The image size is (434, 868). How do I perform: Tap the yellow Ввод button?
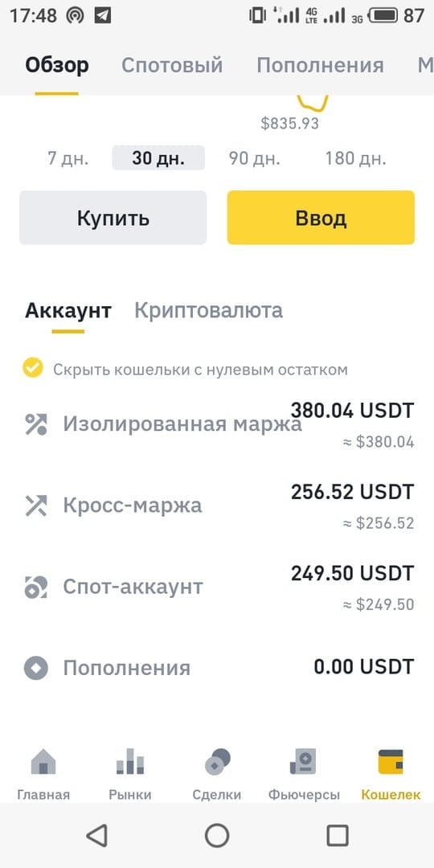pos(321,218)
